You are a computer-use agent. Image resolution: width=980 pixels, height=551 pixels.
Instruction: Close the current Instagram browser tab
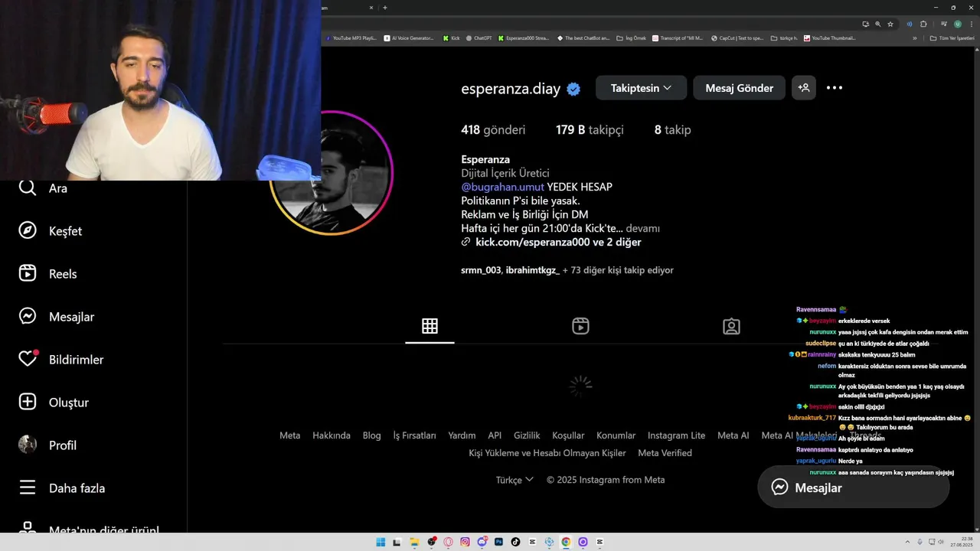coord(371,8)
